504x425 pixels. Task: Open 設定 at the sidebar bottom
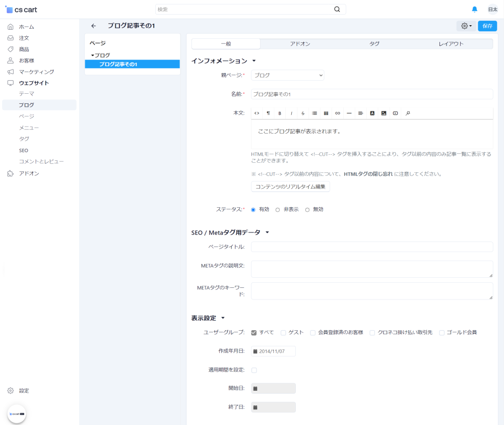click(24, 391)
